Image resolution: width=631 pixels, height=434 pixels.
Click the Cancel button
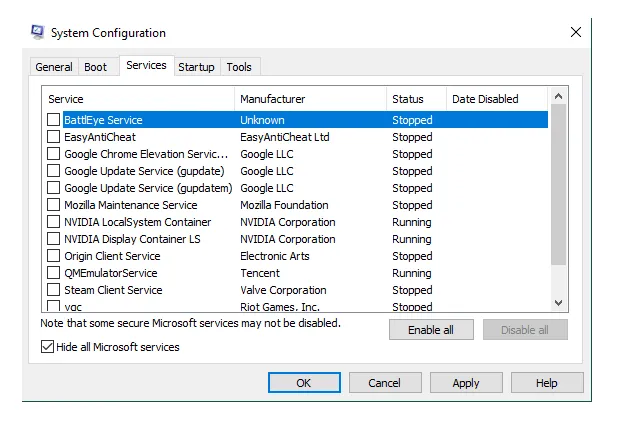coord(385,382)
